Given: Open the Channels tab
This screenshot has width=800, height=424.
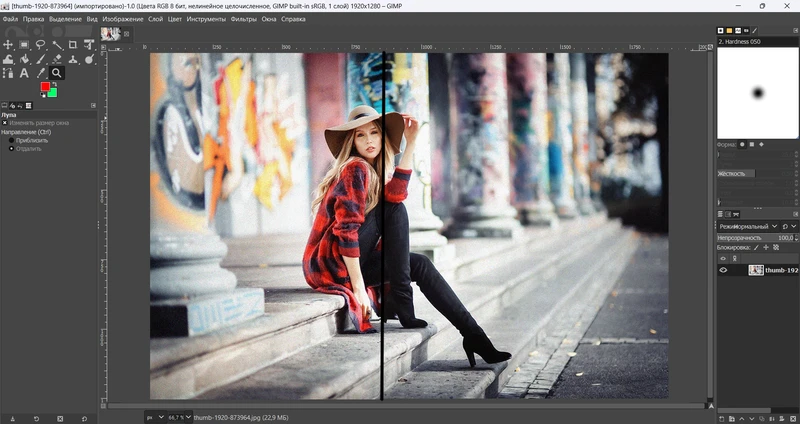Looking at the screenshot, I should (728, 214).
